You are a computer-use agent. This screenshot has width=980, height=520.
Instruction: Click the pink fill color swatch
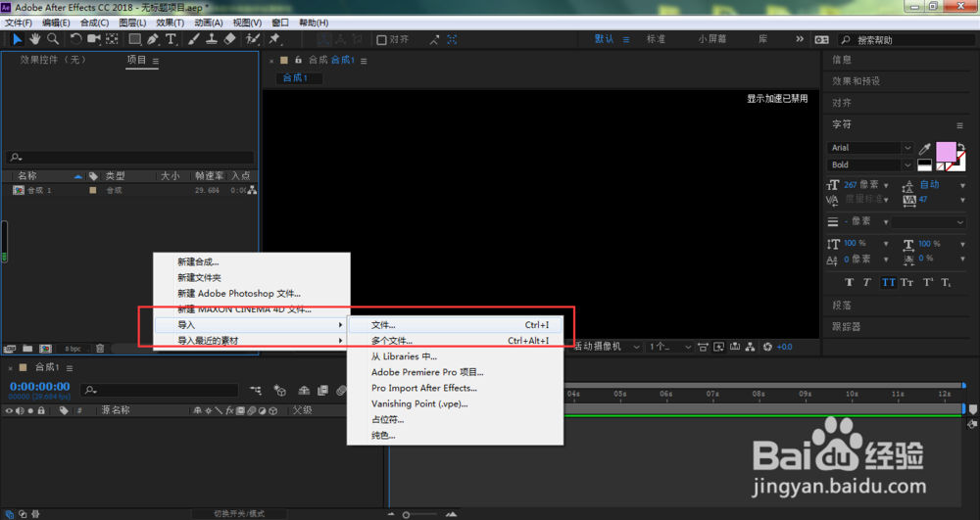(945, 152)
